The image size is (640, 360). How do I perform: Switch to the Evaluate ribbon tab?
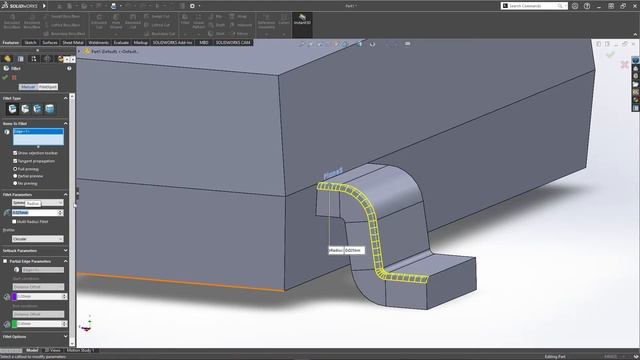(x=121, y=42)
